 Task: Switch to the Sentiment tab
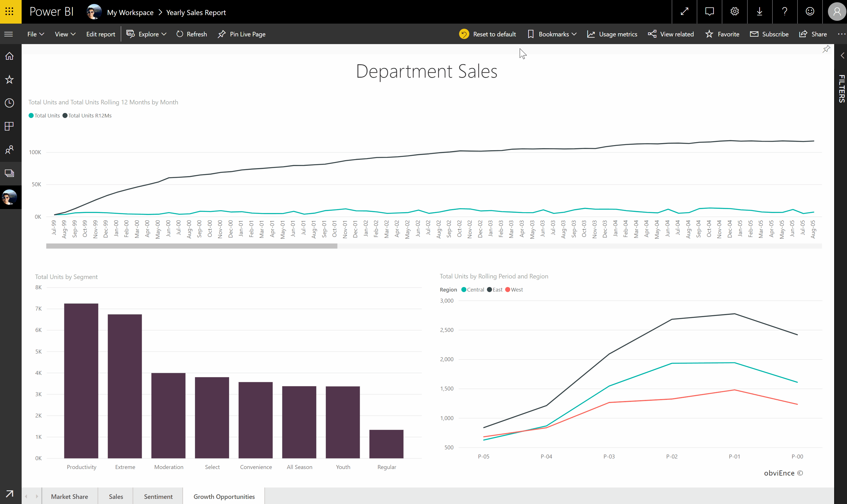(x=158, y=496)
